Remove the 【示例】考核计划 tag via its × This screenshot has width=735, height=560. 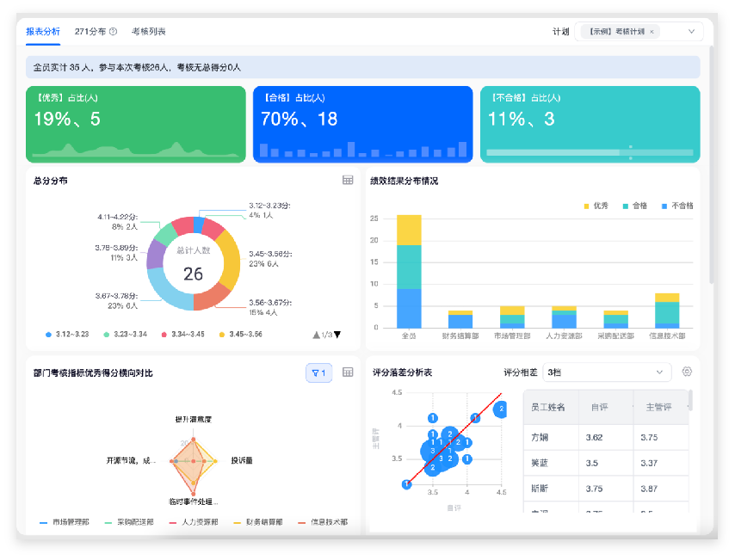(652, 30)
